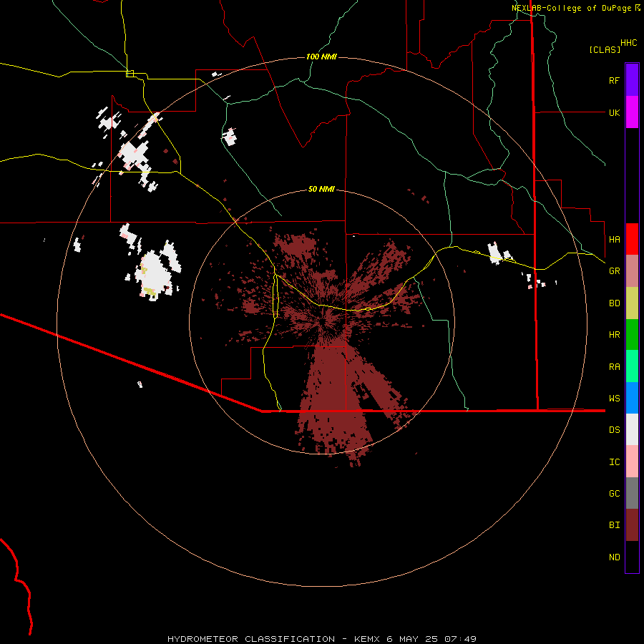Click the RF legend label
Viewport: 644px width, 644px height.
pos(614,80)
